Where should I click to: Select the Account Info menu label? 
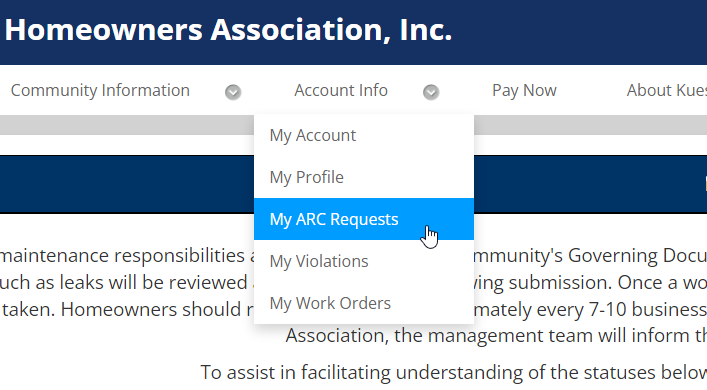coord(341,91)
